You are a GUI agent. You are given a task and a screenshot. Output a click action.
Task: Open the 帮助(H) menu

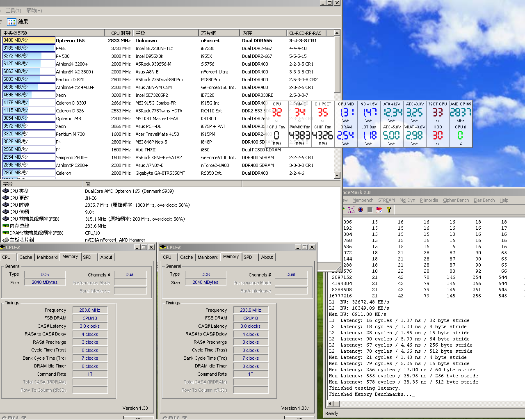[x=34, y=11]
